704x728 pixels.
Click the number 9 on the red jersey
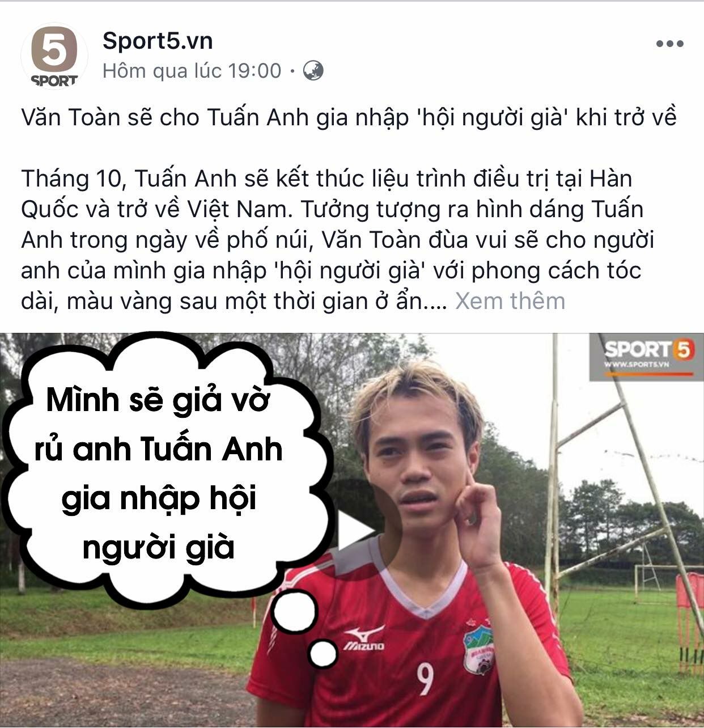(425, 679)
